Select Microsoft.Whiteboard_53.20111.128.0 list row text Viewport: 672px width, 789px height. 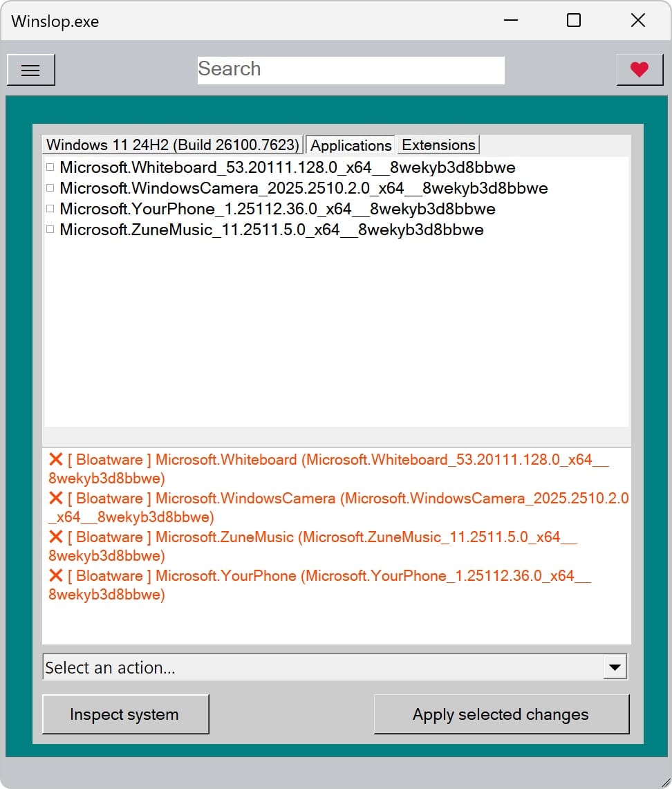[x=287, y=167]
